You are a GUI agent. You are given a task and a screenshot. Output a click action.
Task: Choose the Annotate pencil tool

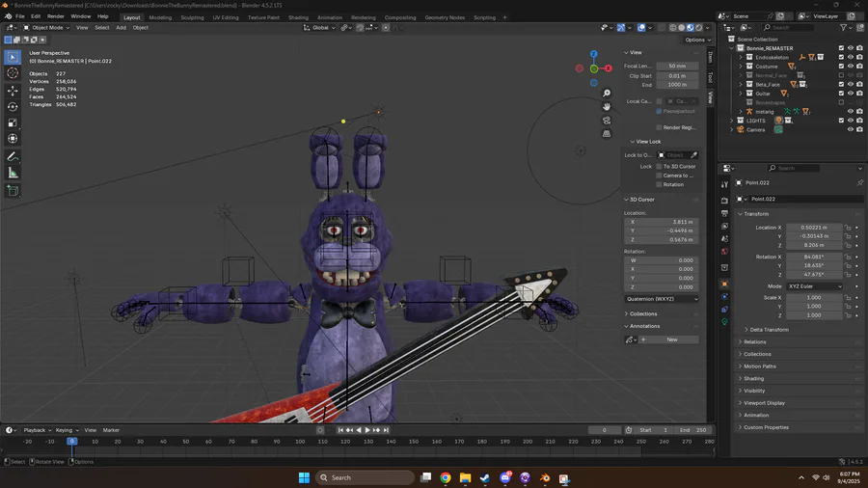point(13,157)
